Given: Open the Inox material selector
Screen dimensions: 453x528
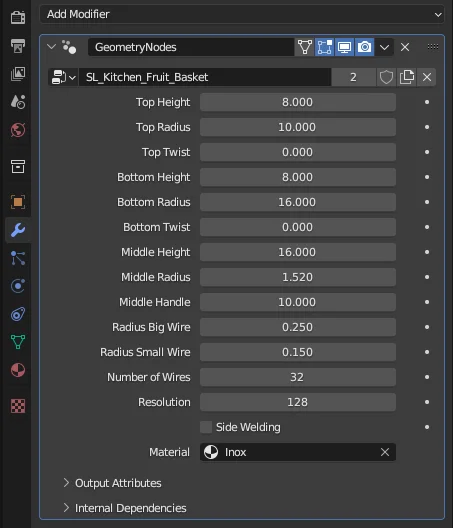Looking at the screenshot, I should 297,452.
